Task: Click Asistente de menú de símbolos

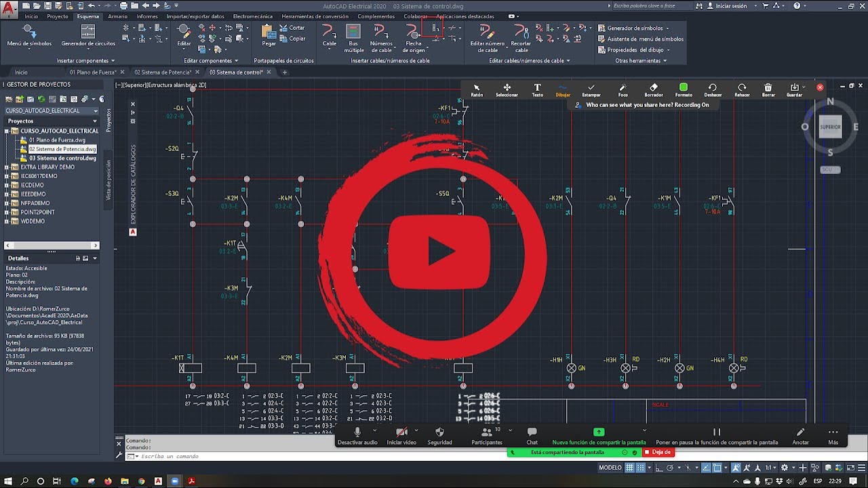Action: (x=640, y=39)
